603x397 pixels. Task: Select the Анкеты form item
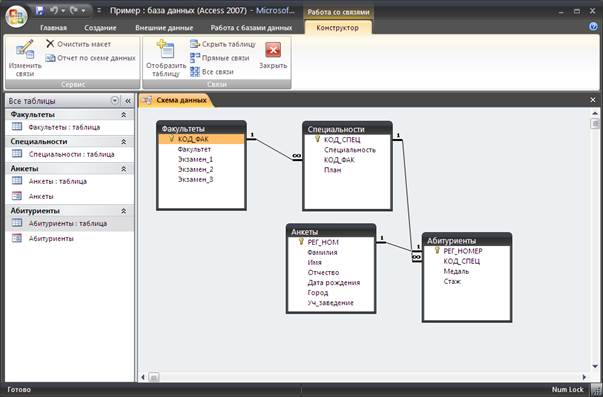70,196
